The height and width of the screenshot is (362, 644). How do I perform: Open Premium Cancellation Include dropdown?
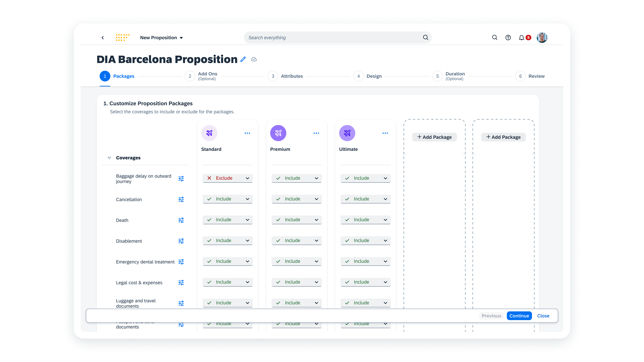297,199
